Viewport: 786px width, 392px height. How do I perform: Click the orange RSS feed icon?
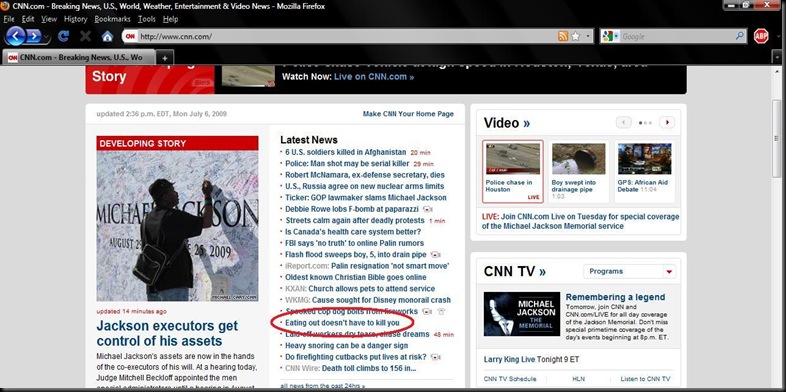563,36
